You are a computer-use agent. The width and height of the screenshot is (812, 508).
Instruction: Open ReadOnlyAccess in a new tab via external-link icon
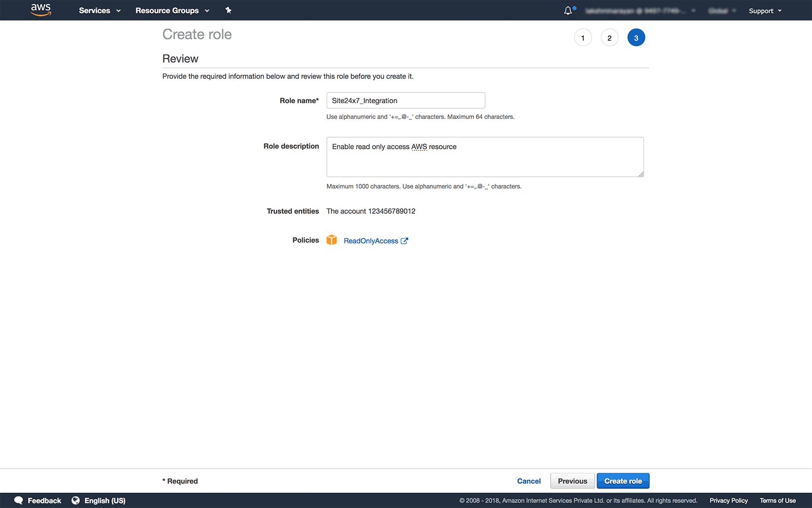[x=404, y=241]
